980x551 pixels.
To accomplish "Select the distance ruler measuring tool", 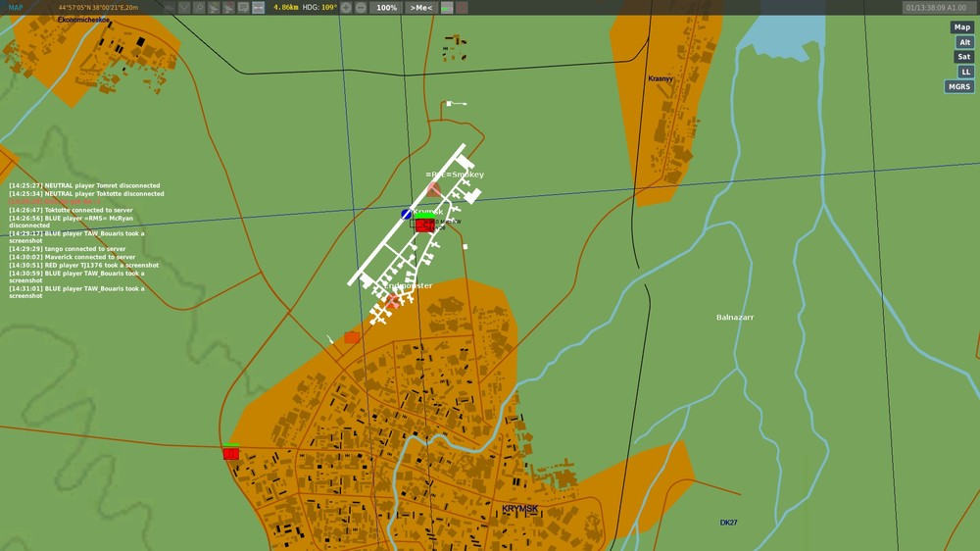I will click(258, 8).
